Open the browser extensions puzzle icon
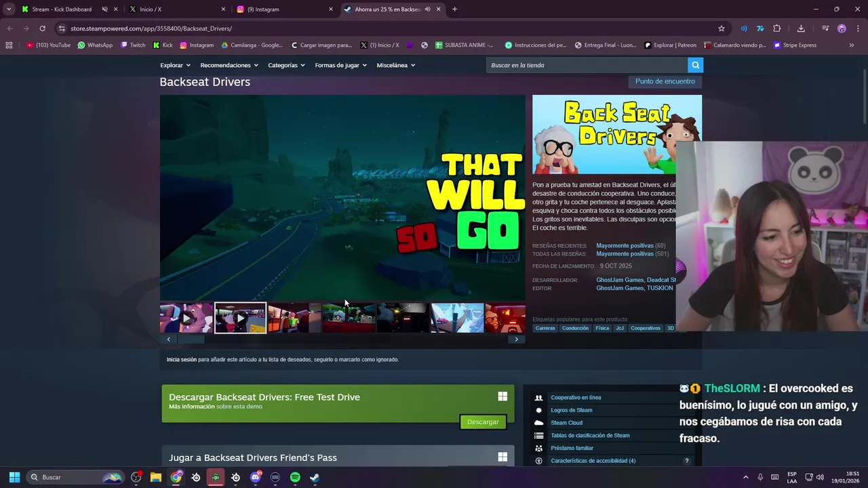Viewport: 868px width, 488px height. click(777, 28)
